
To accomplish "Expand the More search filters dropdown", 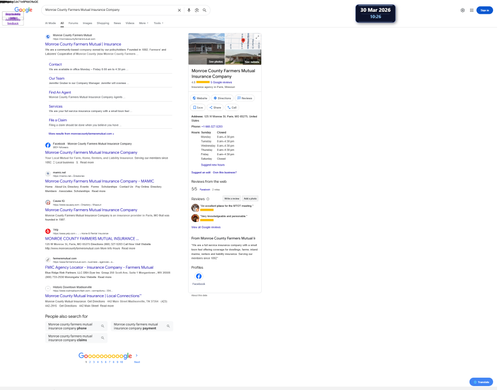I will [x=143, y=23].
